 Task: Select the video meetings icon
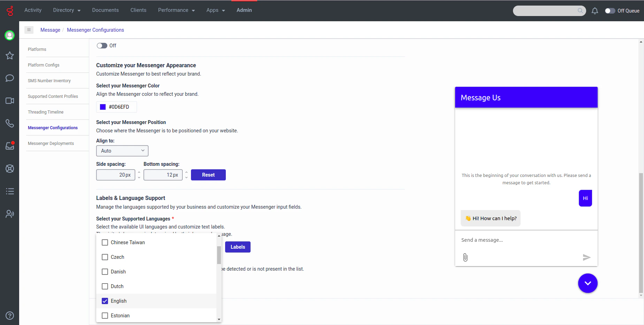coord(9,101)
